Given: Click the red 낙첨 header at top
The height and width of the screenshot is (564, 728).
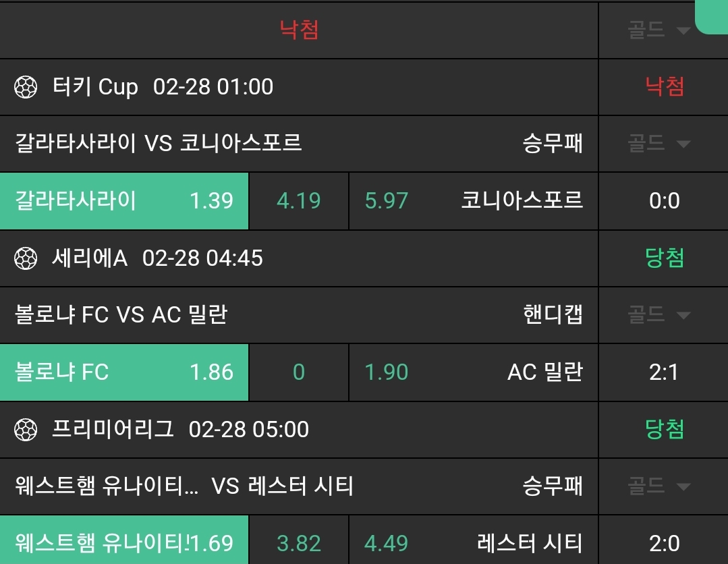Looking at the screenshot, I should 299,30.
